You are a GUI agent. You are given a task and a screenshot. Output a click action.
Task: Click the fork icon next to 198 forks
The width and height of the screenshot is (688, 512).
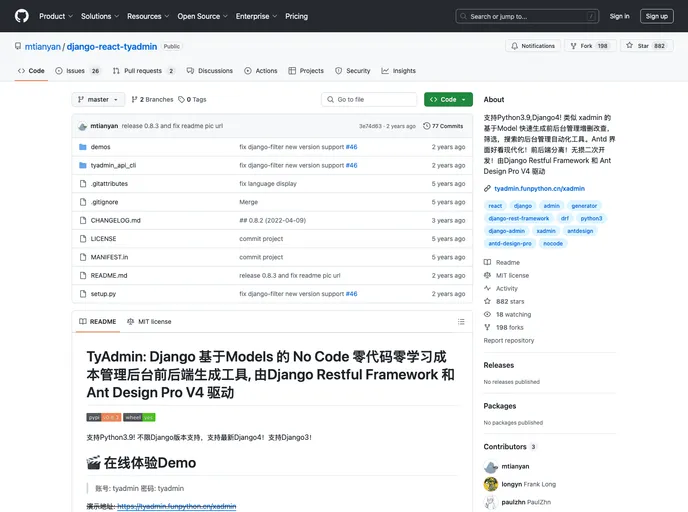[487, 327]
